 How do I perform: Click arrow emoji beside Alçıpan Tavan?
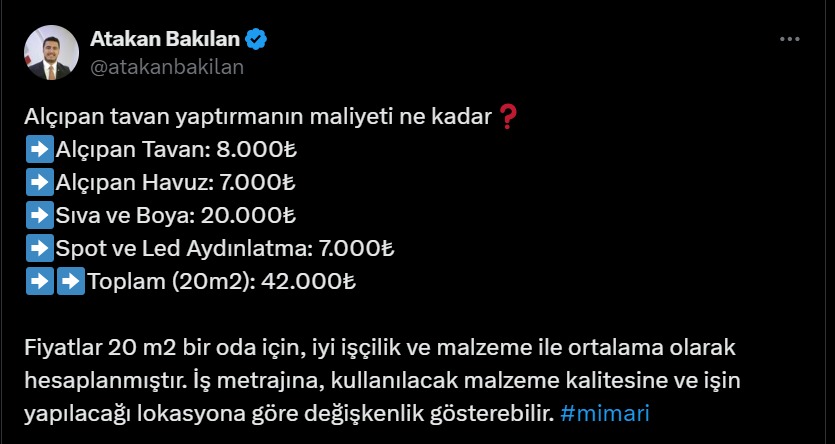[x=37, y=152]
